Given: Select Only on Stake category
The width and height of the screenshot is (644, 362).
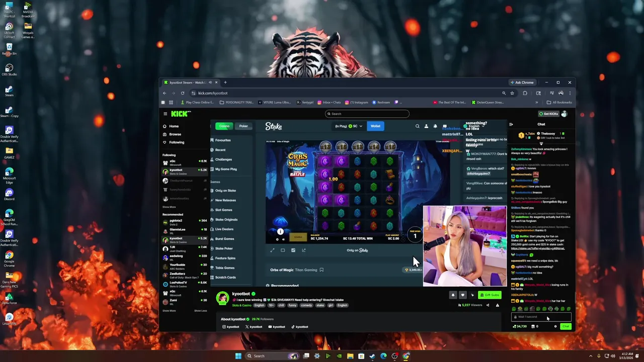Looking at the screenshot, I should (x=225, y=191).
